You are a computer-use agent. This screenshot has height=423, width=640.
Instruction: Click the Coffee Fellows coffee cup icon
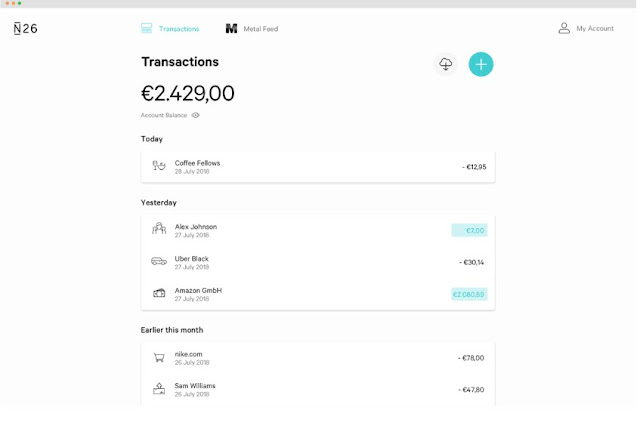coord(159,166)
